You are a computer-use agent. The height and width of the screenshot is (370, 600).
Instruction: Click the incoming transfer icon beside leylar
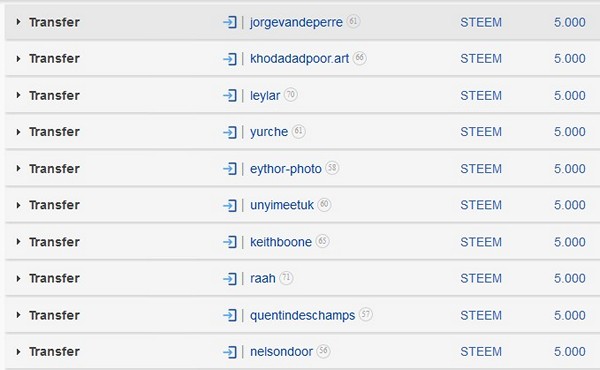point(230,95)
